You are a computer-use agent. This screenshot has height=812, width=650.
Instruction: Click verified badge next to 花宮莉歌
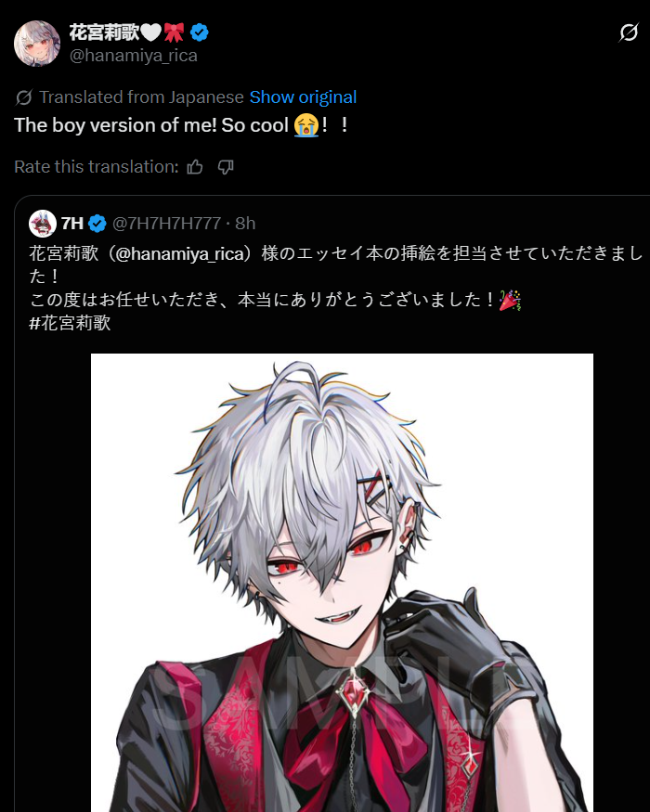200,32
